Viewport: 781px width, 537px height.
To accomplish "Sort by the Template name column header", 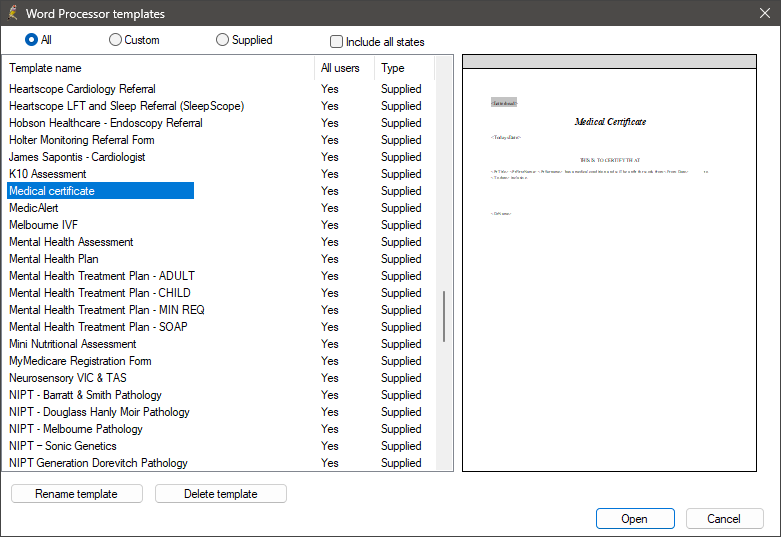I will [x=160, y=68].
